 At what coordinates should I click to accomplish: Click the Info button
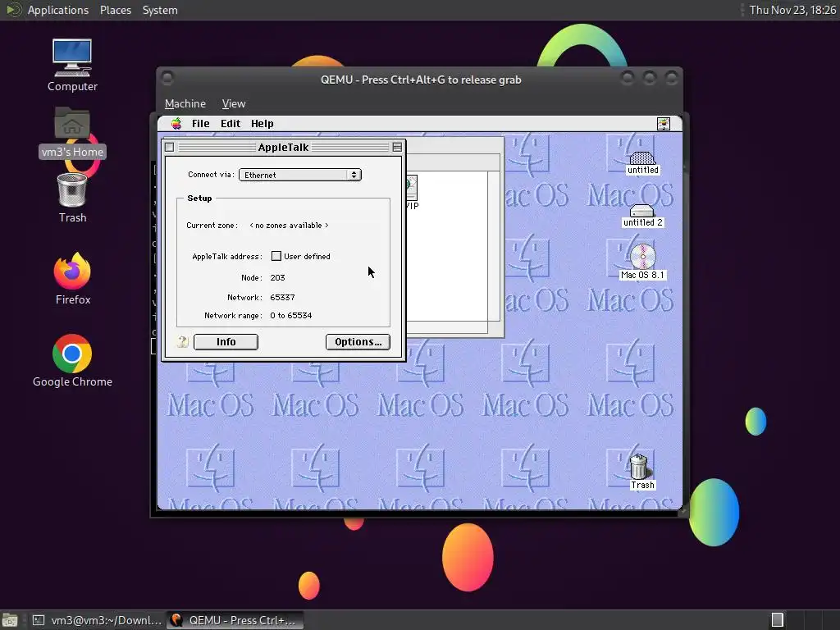tap(226, 342)
